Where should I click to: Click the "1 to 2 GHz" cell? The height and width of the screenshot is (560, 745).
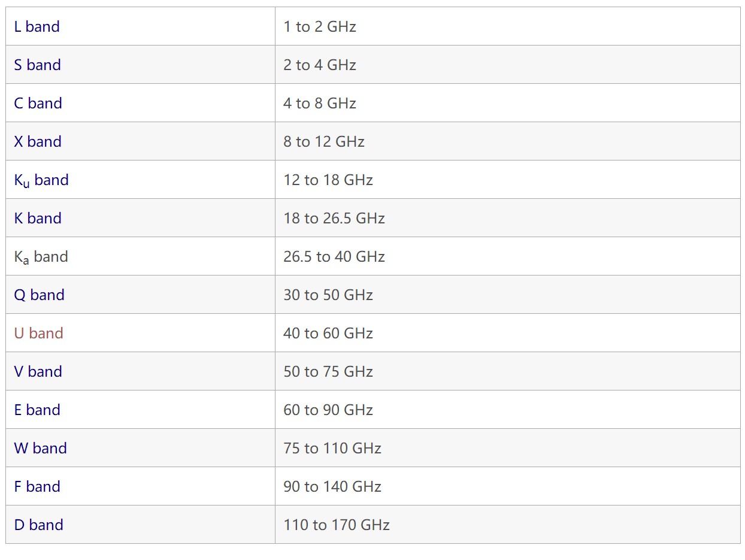(320, 26)
